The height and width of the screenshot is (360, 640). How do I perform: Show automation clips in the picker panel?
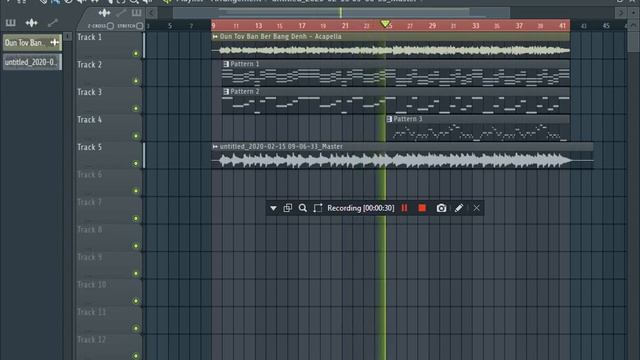[53, 23]
